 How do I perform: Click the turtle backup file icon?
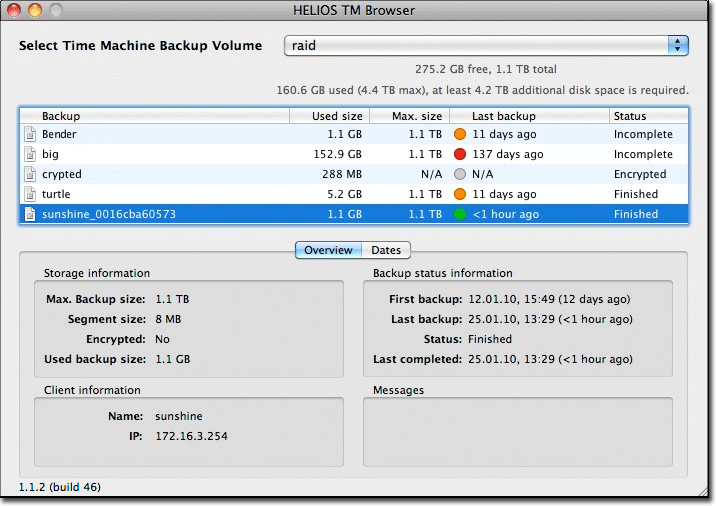point(30,194)
